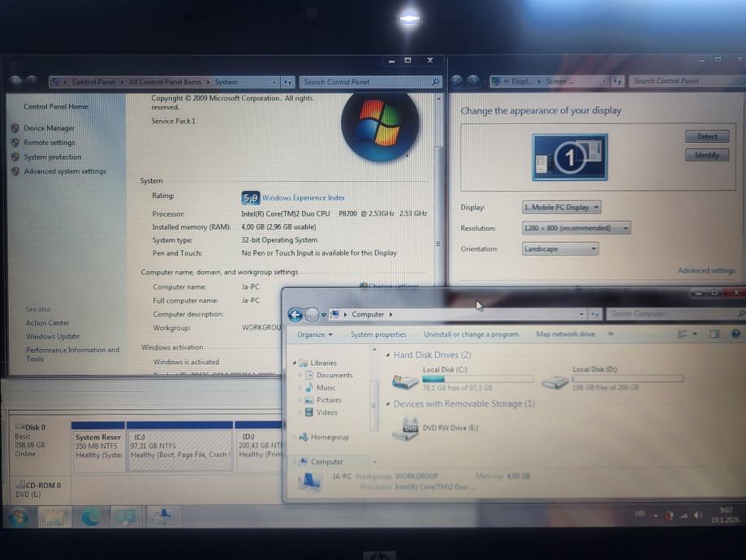Open Performance Information and Tools link
The image size is (746, 560).
point(72,354)
